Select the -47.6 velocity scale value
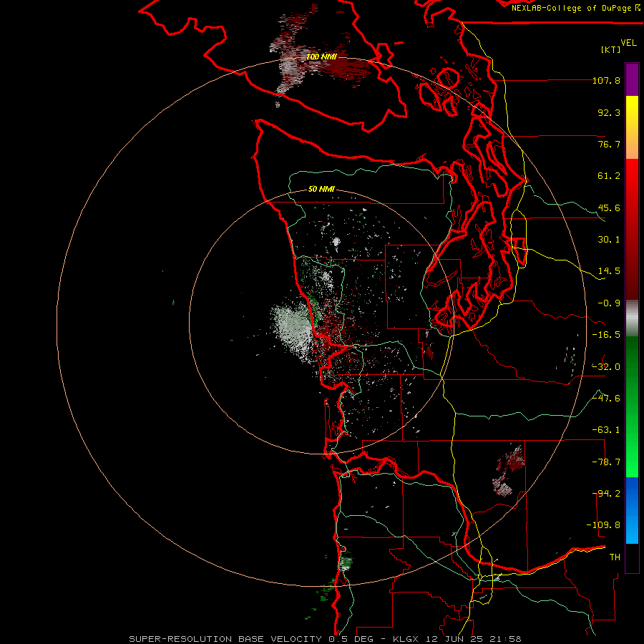The height and width of the screenshot is (644, 644). (606, 398)
